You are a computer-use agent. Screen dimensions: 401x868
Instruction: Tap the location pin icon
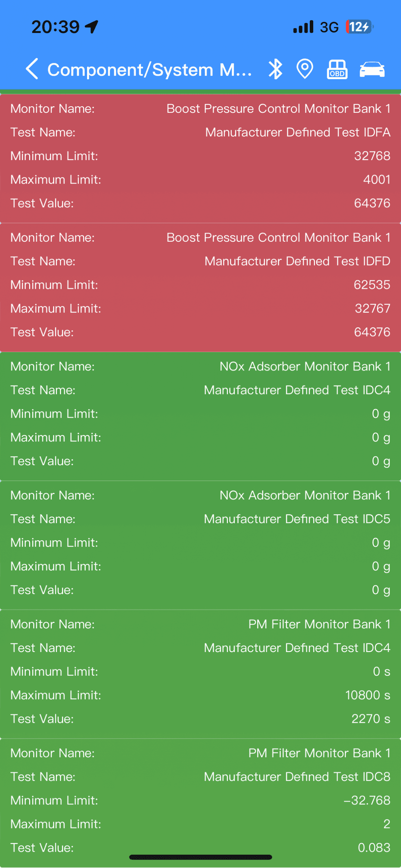click(305, 69)
